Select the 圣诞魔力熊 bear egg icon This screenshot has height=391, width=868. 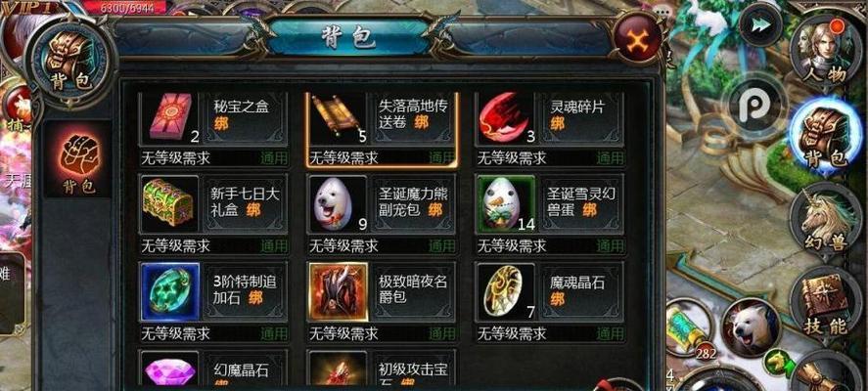click(x=339, y=203)
